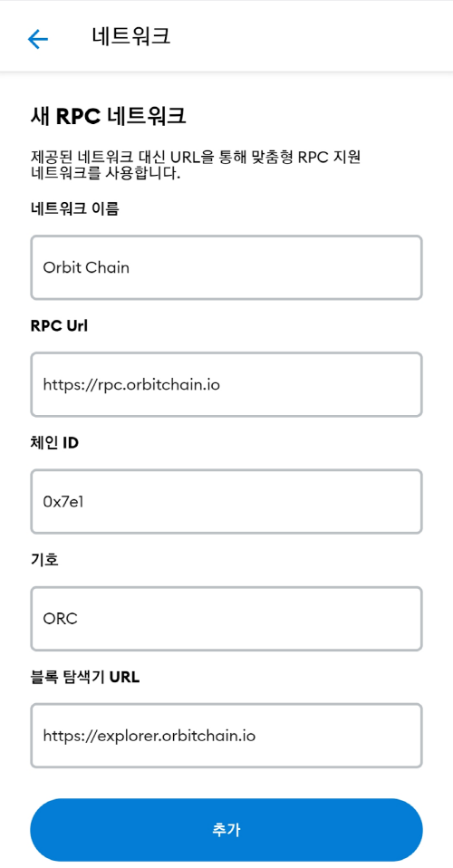Go back using the blue arrow icon
The width and height of the screenshot is (453, 868).
click(38, 39)
